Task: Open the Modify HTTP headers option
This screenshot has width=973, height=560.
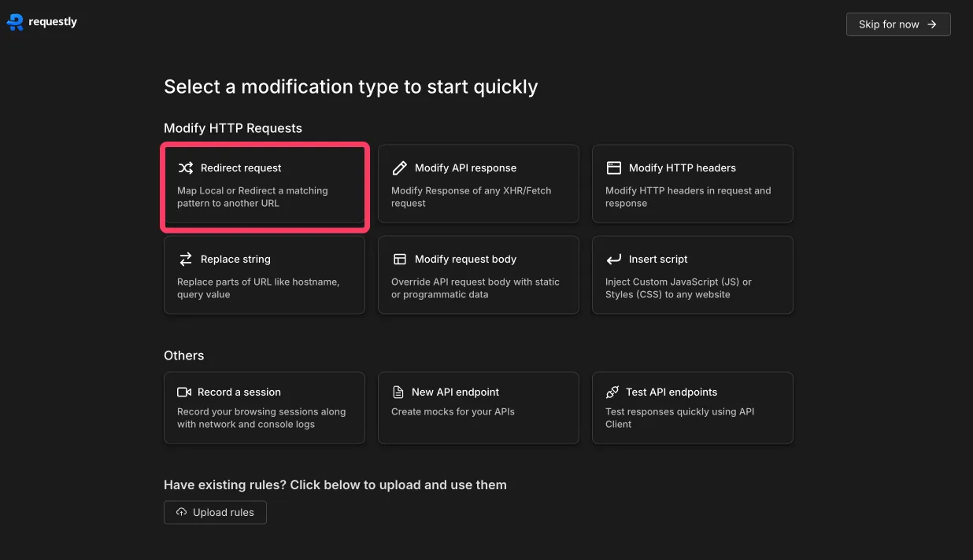Action: (692, 183)
